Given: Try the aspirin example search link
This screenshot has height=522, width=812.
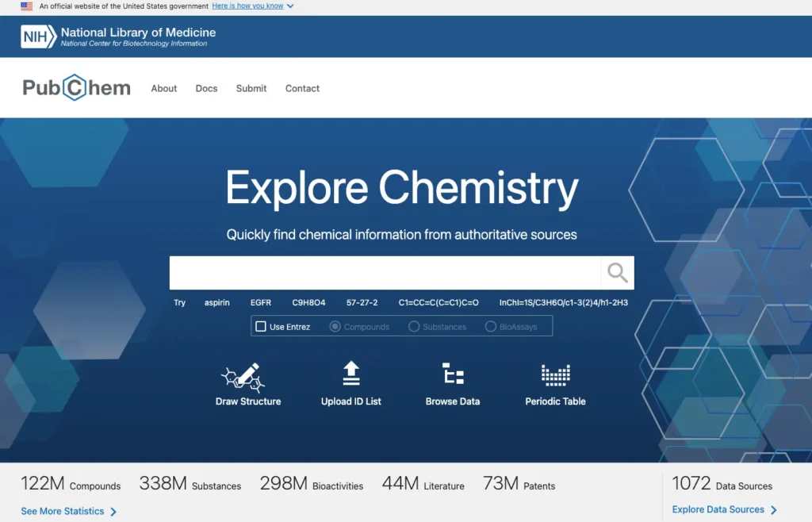Looking at the screenshot, I should tap(216, 303).
